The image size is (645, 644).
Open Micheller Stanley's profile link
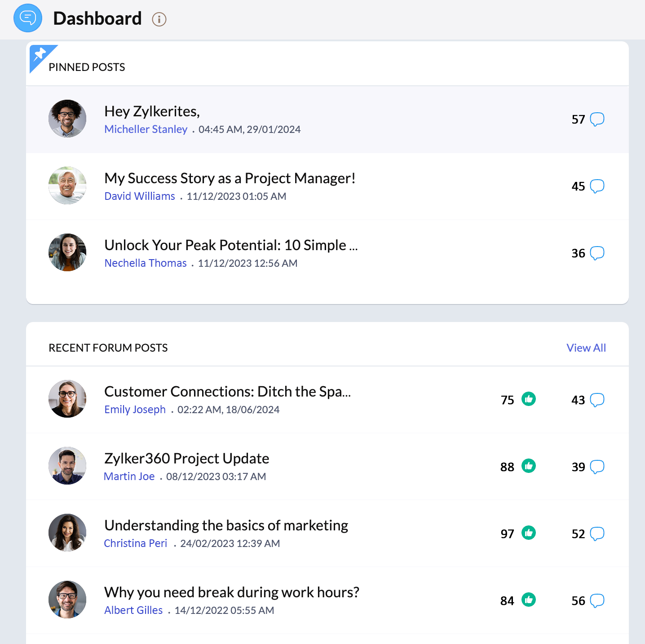[146, 129]
